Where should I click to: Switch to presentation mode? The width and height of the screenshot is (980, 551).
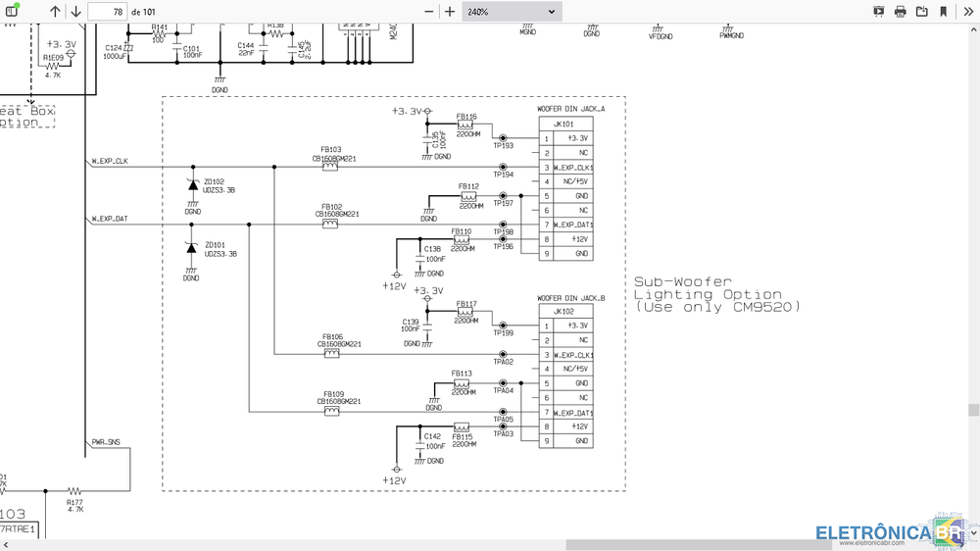tap(879, 11)
